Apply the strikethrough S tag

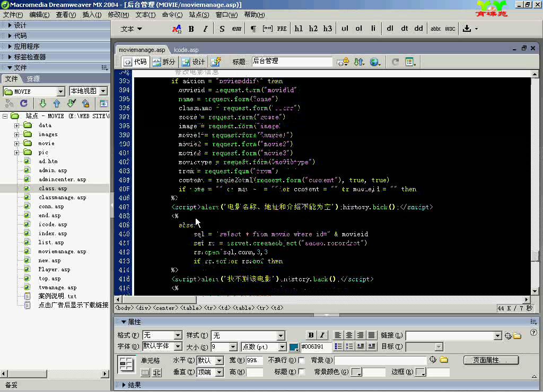(222, 29)
